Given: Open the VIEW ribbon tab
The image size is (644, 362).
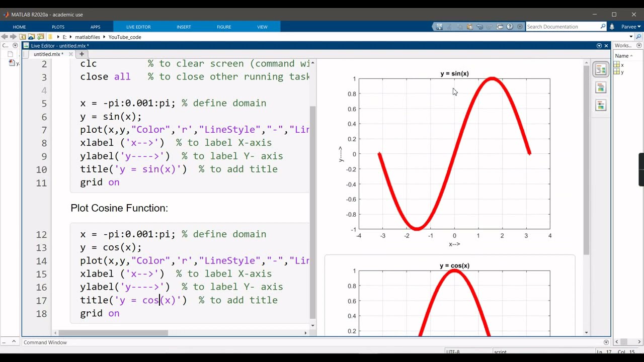Looking at the screenshot, I should coord(262,27).
